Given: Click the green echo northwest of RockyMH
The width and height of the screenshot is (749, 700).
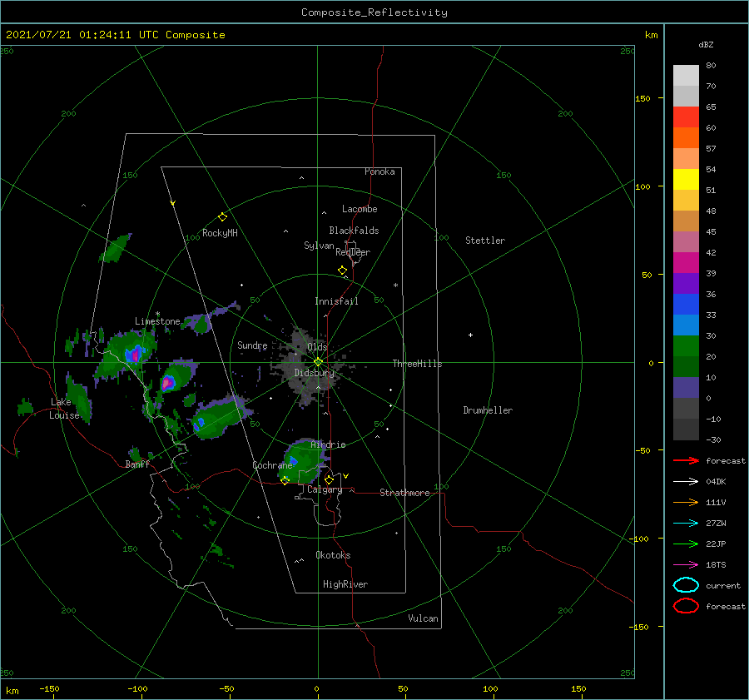Looking at the screenshot, I should click(115, 249).
